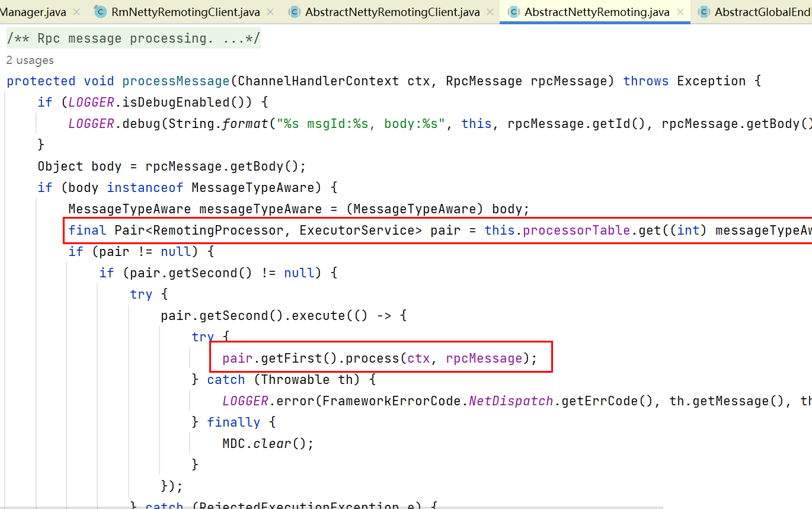Click 'ExecutorService' in the Pair declaration
The width and height of the screenshot is (812, 509).
[357, 231]
